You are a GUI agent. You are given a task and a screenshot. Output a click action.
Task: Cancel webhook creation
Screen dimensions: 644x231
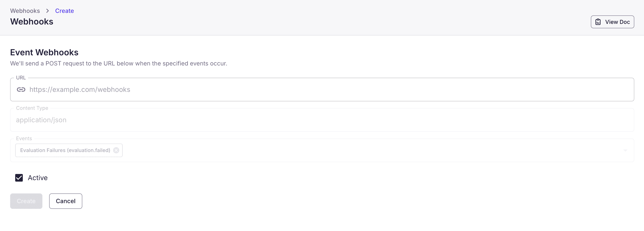65,201
